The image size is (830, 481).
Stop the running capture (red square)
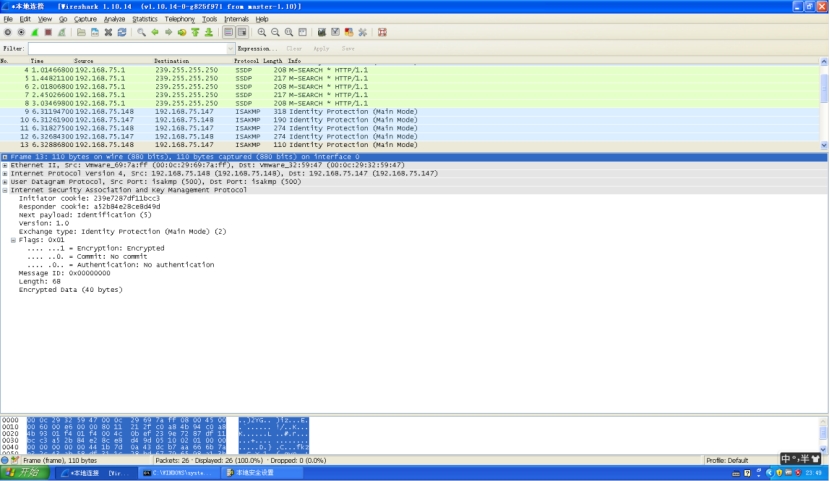pos(47,32)
